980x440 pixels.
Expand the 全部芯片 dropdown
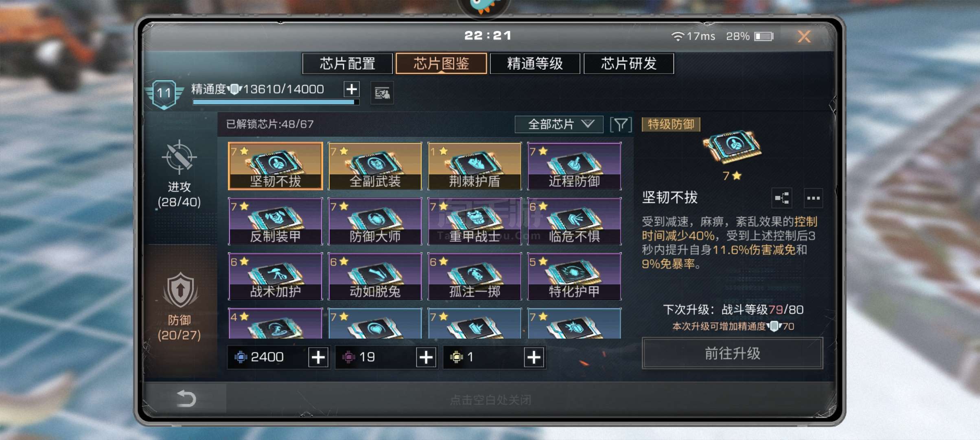[559, 124]
